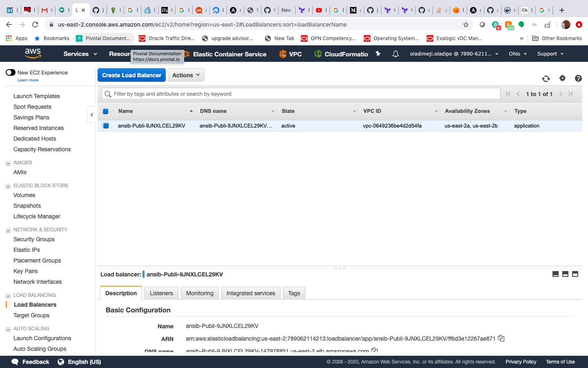588x368 pixels.
Task: Open Auto Scaling Groups in the sidebar
Action: tap(40, 349)
